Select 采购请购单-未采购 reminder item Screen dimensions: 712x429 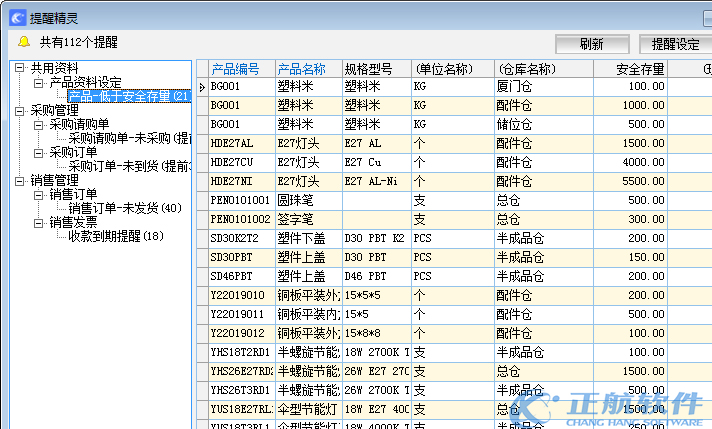(129, 138)
